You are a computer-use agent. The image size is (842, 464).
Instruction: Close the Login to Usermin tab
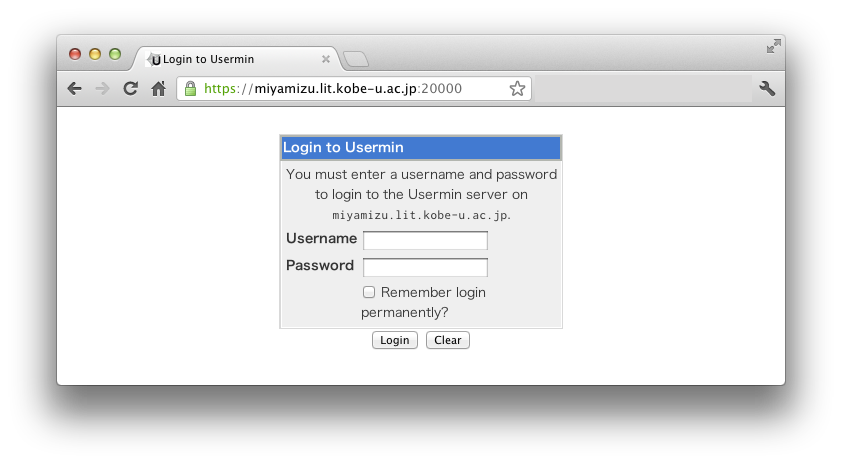(325, 59)
